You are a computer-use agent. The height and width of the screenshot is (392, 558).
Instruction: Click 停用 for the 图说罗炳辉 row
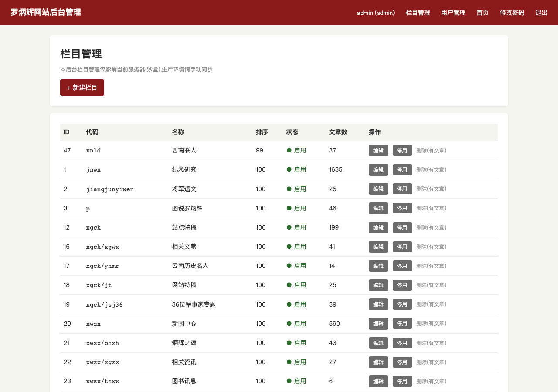click(x=402, y=208)
